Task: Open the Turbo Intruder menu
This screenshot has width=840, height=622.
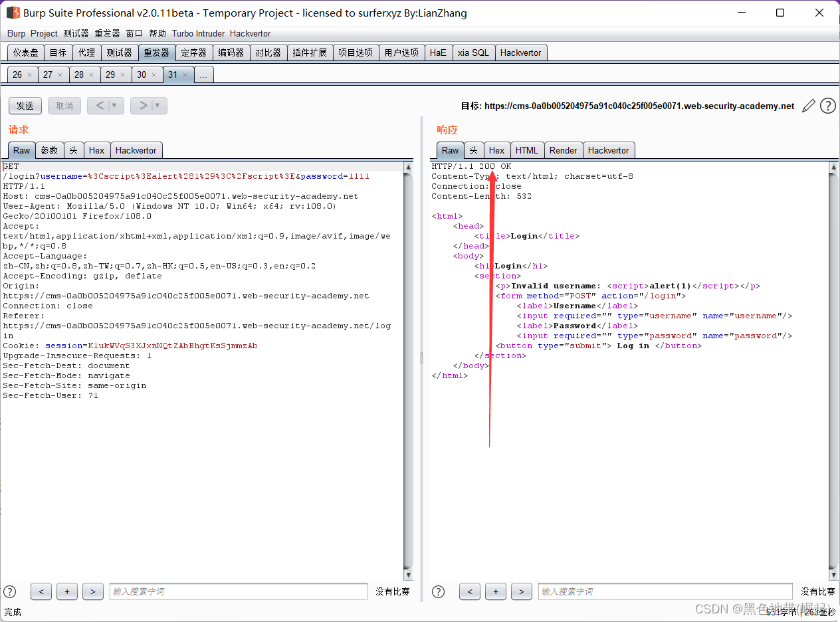Action: point(198,33)
